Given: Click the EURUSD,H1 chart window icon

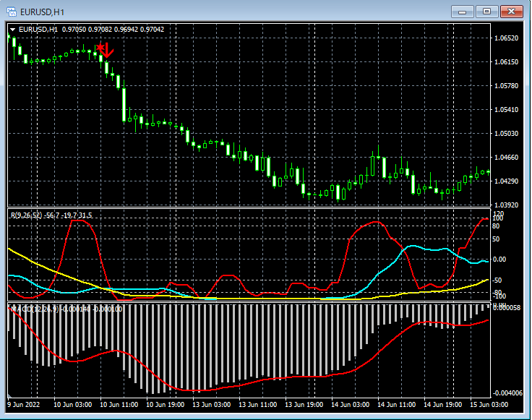Looking at the screenshot, I should pyautogui.click(x=12, y=12).
